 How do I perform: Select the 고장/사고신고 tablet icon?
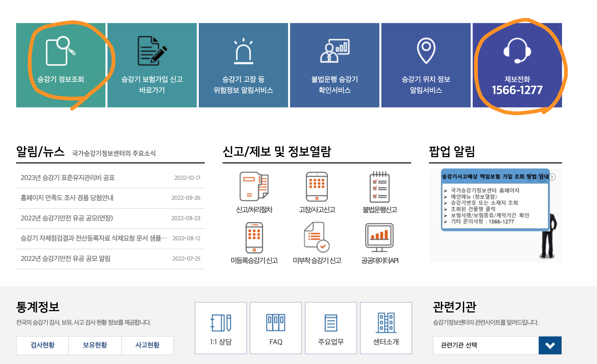click(317, 186)
